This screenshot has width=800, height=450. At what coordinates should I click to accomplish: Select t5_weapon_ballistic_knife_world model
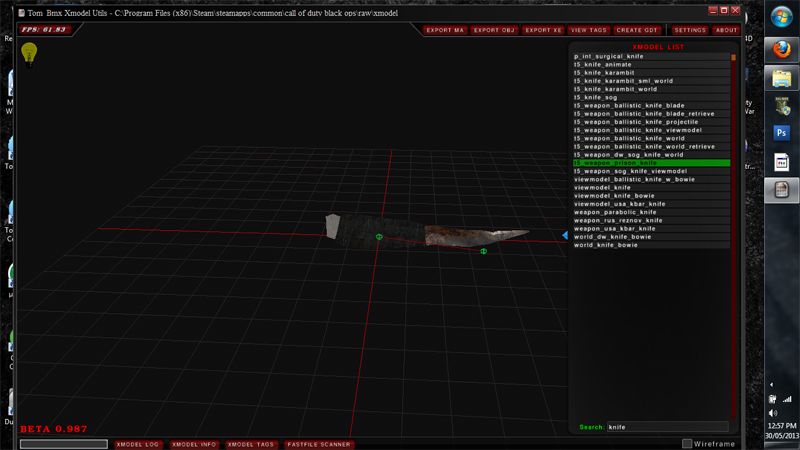652,138
